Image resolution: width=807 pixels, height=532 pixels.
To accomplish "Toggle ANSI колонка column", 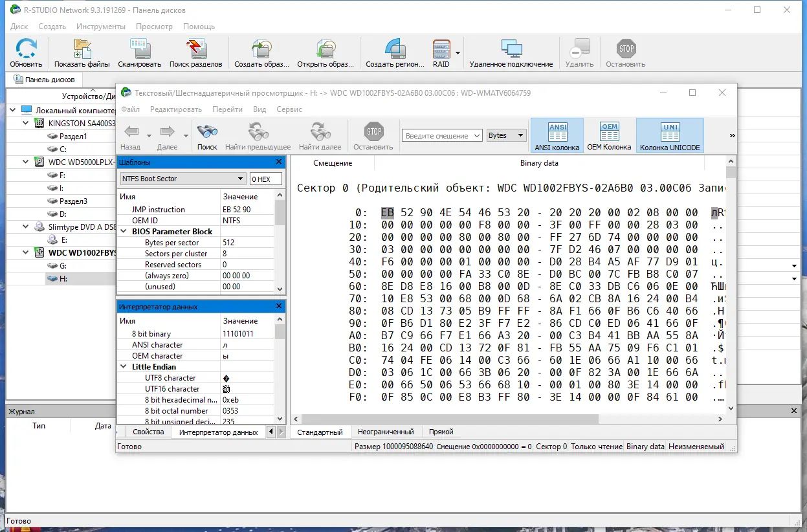I will [x=557, y=137].
